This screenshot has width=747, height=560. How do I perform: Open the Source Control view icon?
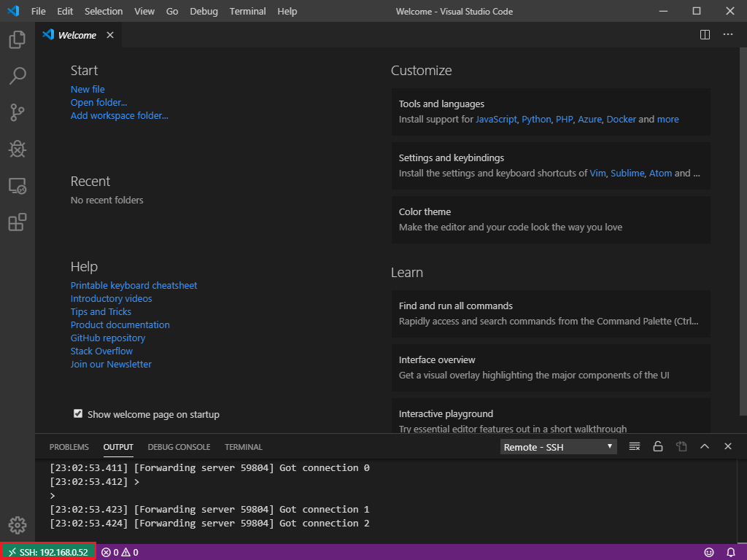[18, 112]
